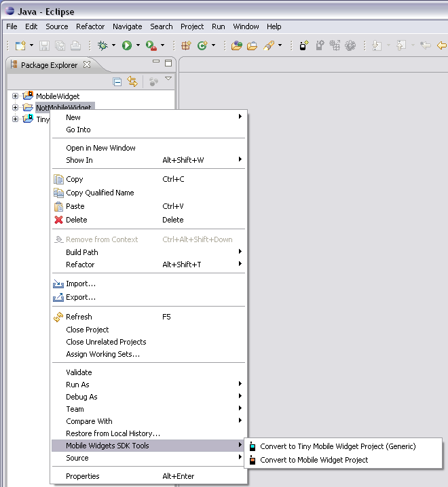The width and height of the screenshot is (448, 487).
Task: Click the New Java Package icon
Action: 186,45
